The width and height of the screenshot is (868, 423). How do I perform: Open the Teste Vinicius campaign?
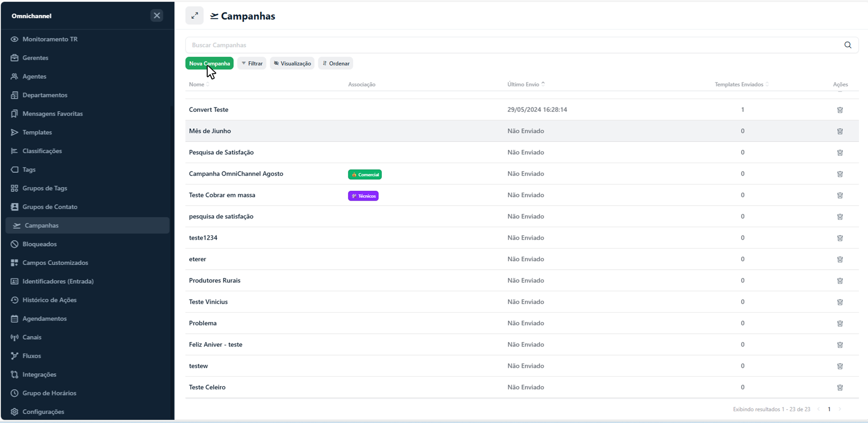pyautogui.click(x=209, y=302)
